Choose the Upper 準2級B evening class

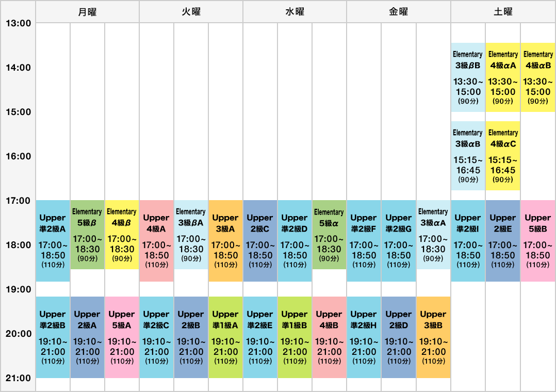[53, 337]
